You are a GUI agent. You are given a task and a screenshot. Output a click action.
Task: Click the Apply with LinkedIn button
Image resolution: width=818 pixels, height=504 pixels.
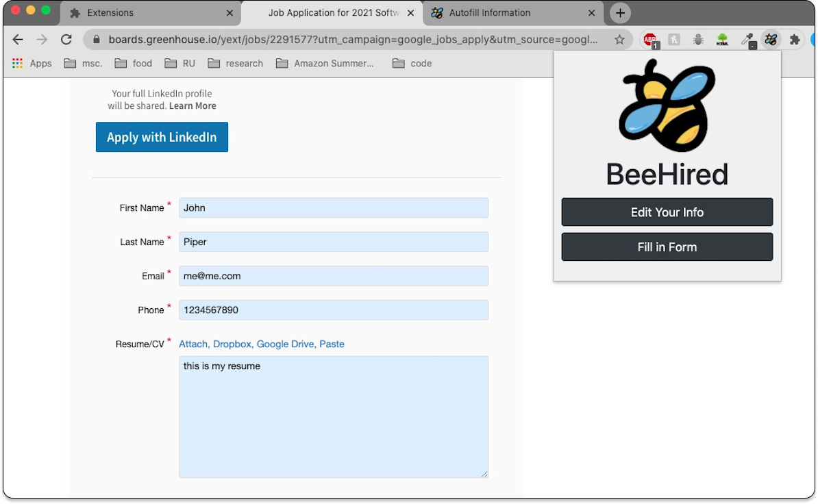(x=162, y=137)
